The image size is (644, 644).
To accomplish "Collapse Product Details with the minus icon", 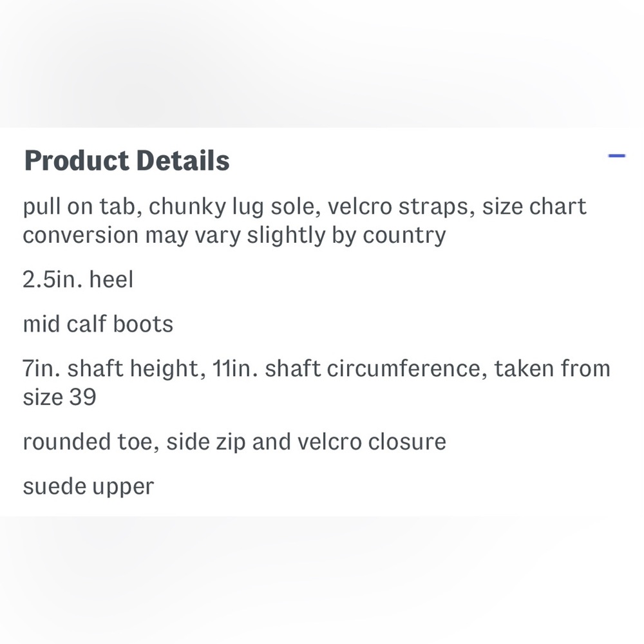I will pyautogui.click(x=616, y=156).
